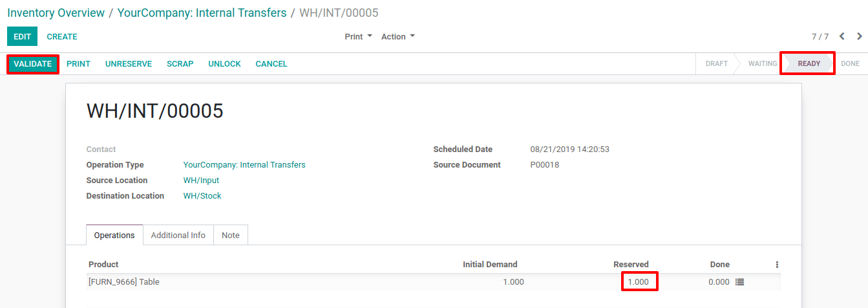This screenshot has width=868, height=308.
Task: Expand the Action dropdown
Action: coord(398,37)
